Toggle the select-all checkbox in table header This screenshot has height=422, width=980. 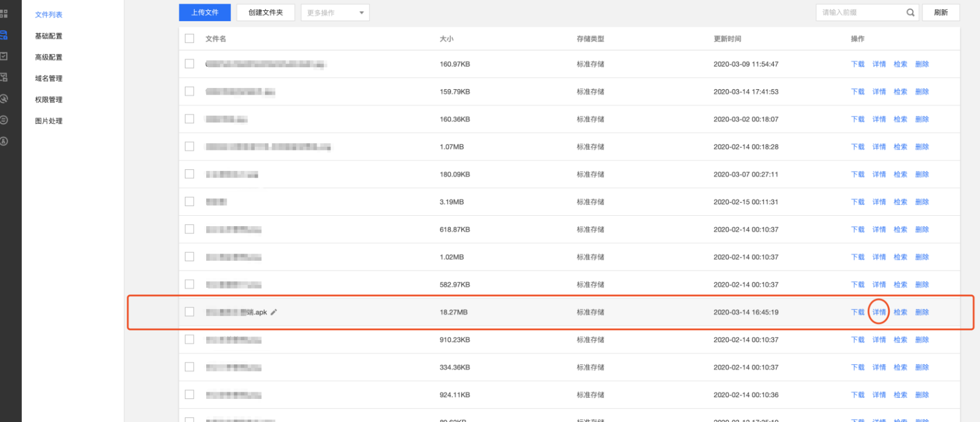pos(190,39)
